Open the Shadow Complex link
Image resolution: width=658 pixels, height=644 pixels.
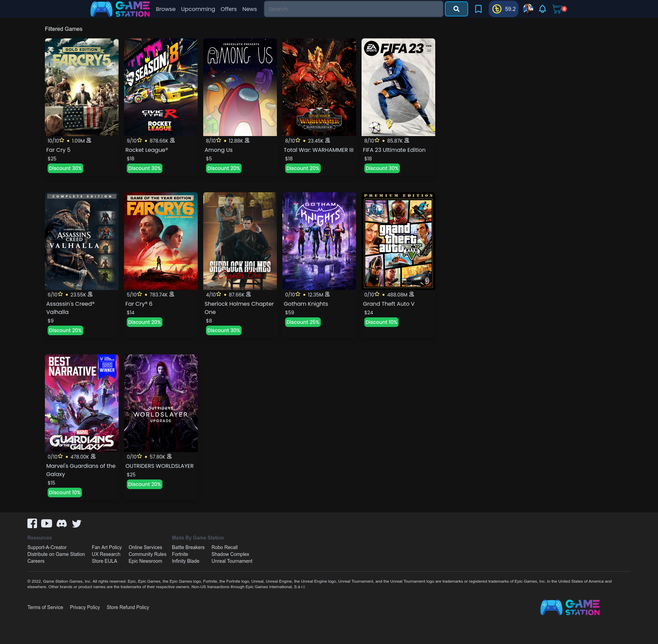(x=230, y=554)
